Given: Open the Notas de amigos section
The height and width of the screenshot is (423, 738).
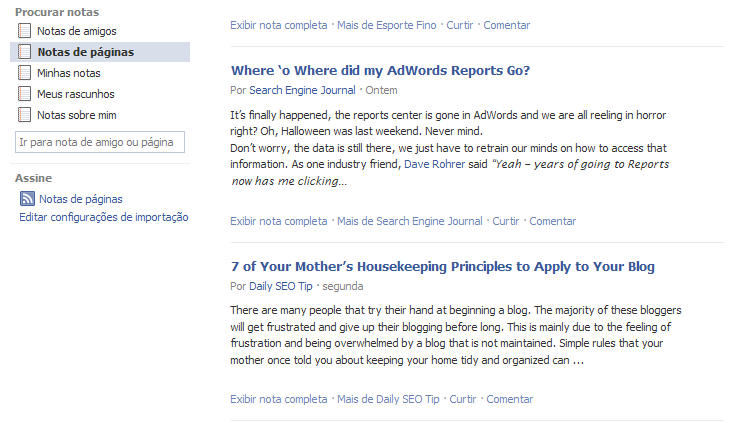Looking at the screenshot, I should pyautogui.click(x=77, y=31).
